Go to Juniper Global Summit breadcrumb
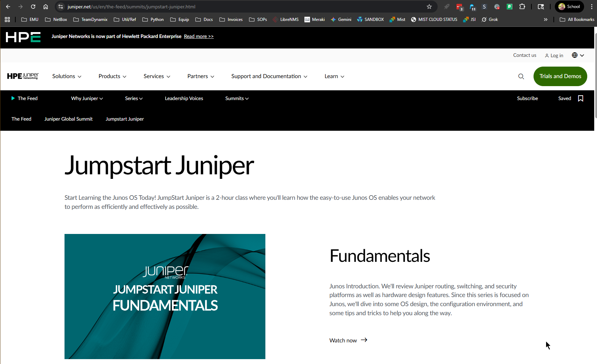The image size is (597, 364). click(x=68, y=119)
